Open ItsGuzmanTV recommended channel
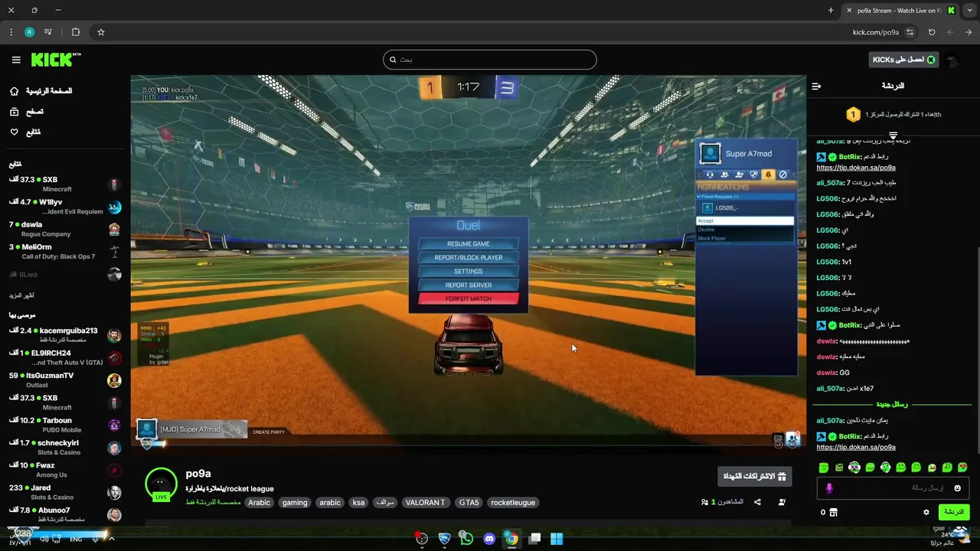Screen dimensions: 980x551 coord(65,380)
